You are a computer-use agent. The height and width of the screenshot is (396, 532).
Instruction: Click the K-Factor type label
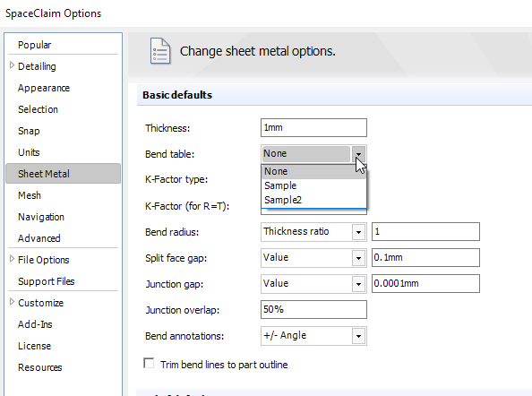pyautogui.click(x=176, y=179)
